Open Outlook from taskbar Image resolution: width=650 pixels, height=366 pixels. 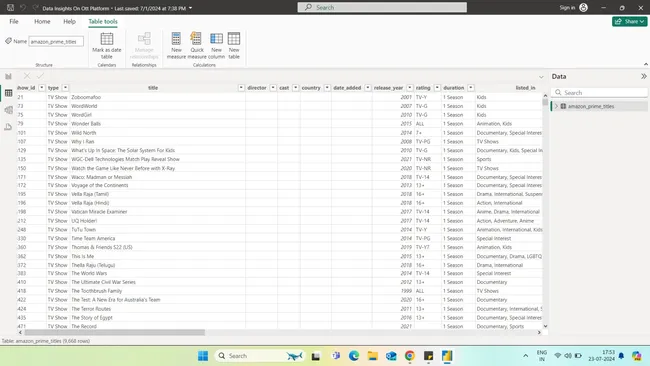click(x=391, y=356)
